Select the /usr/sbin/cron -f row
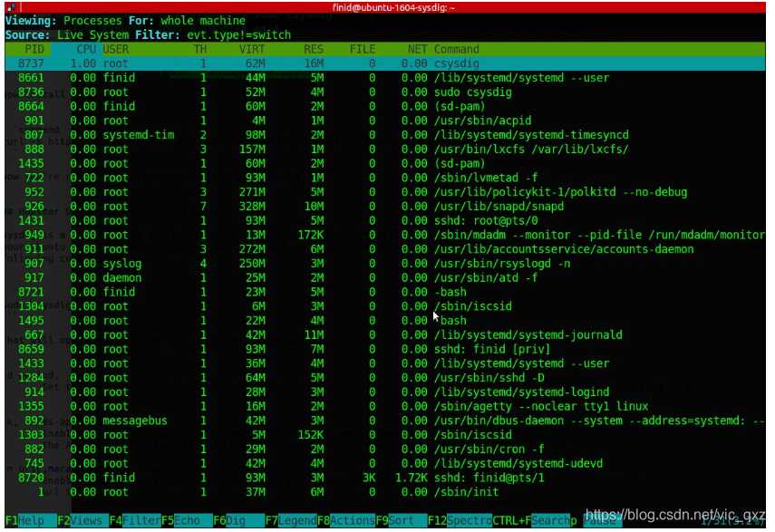 pos(385,450)
